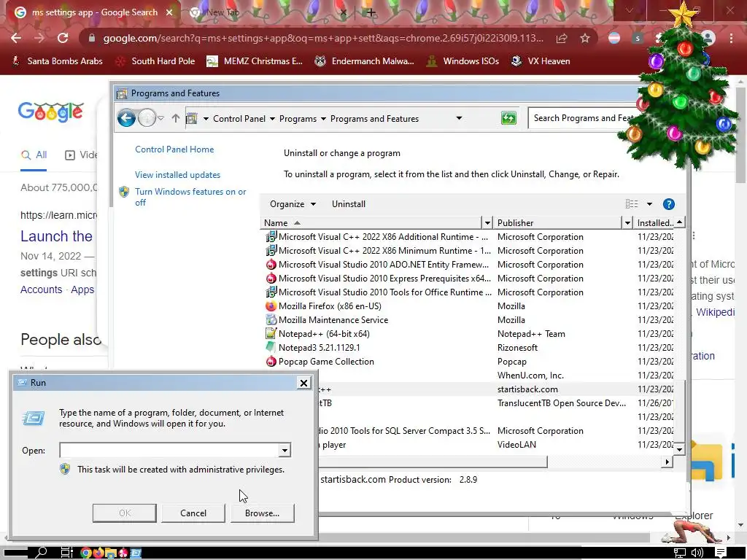
Task: Open the network icon in system tray
Action: [x=679, y=553]
